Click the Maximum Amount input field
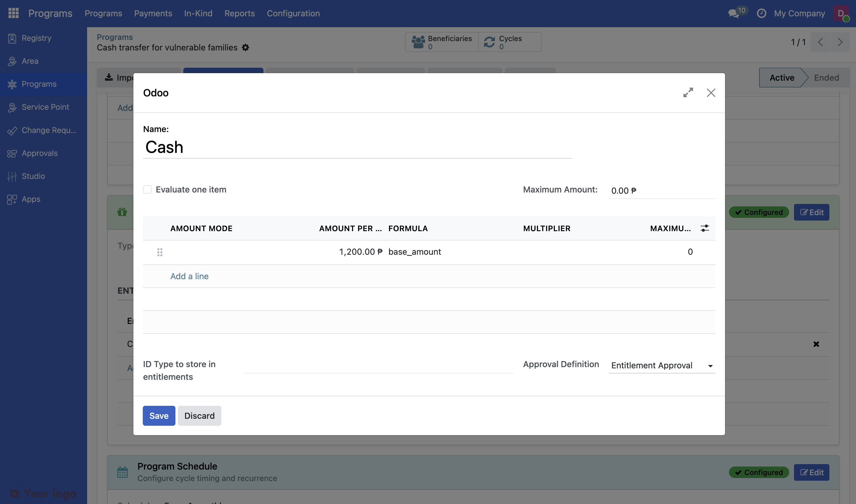 (x=661, y=191)
